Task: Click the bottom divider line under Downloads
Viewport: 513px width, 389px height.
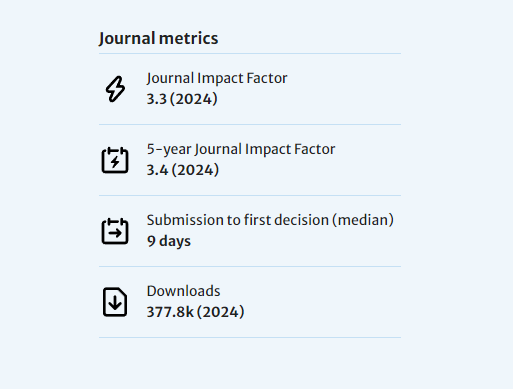Action: pyautogui.click(x=250, y=337)
